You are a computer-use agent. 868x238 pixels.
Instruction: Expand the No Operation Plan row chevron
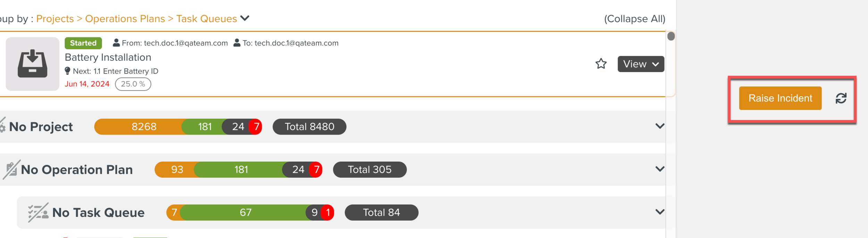pos(660,169)
